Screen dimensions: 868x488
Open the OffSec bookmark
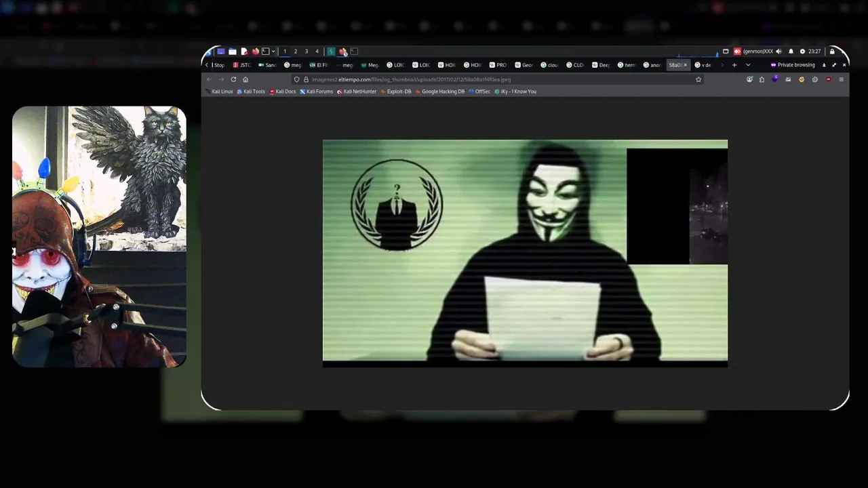pyautogui.click(x=479, y=91)
